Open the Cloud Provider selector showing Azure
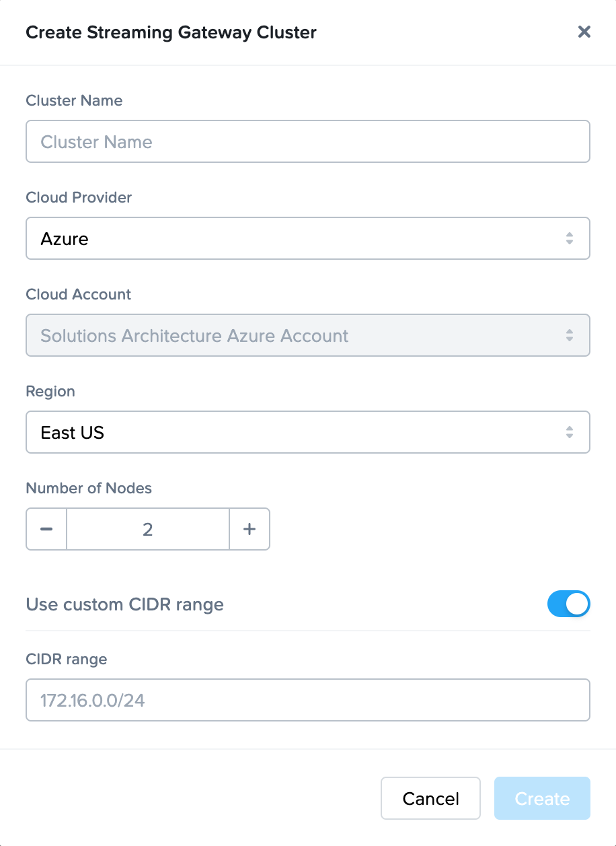This screenshot has height=846, width=616. point(307,238)
